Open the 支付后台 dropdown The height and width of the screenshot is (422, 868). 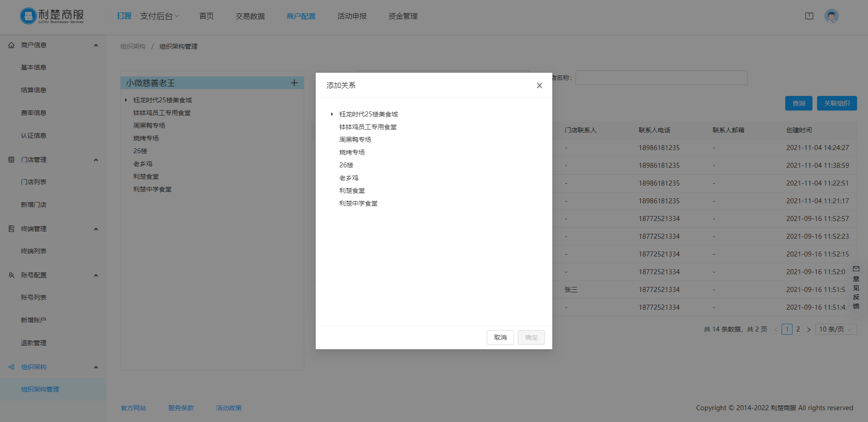coord(159,16)
